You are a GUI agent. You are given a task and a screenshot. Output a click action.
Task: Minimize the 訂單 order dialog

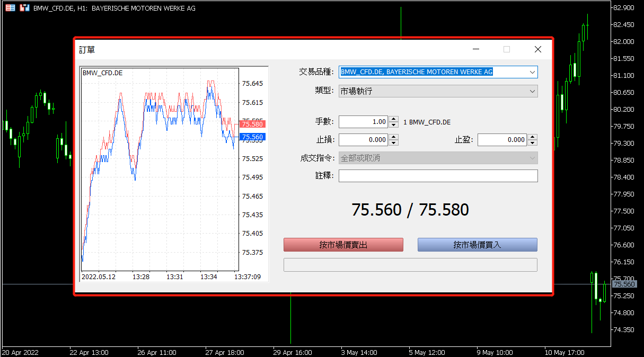pos(475,49)
